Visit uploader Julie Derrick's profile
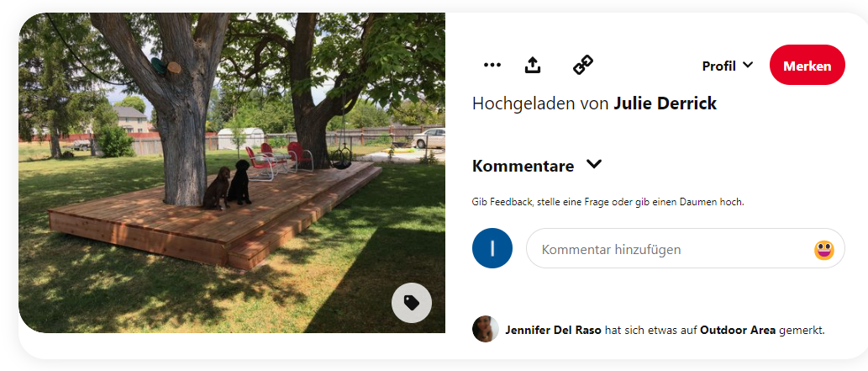Image resolution: width=868 pixels, height=371 pixels. click(665, 103)
